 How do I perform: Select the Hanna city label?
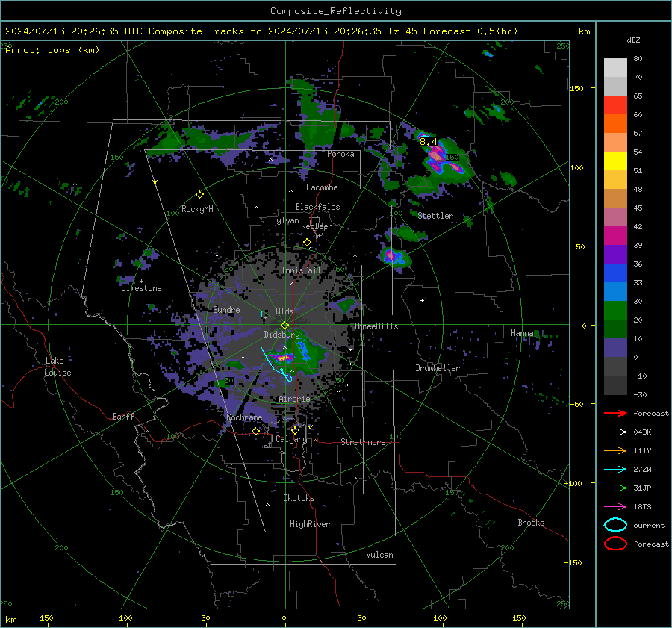coord(522,333)
